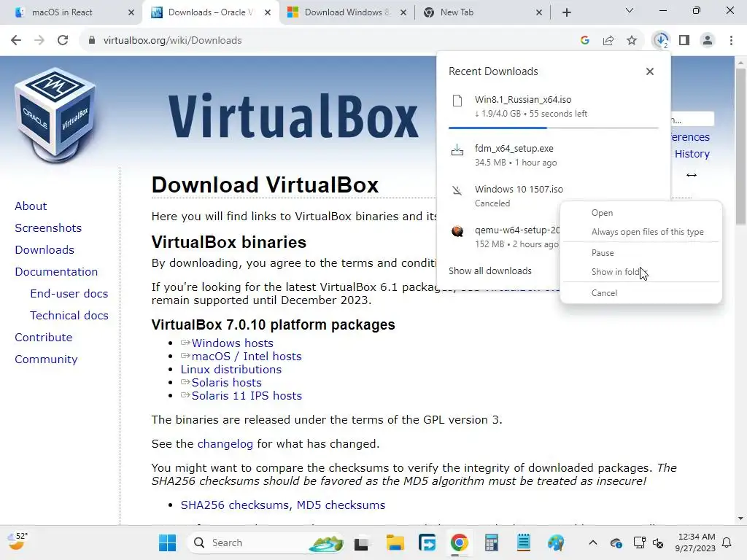Click the canceled download icon for Windows 10
Image resolution: width=747 pixels, height=560 pixels.
[x=457, y=191]
